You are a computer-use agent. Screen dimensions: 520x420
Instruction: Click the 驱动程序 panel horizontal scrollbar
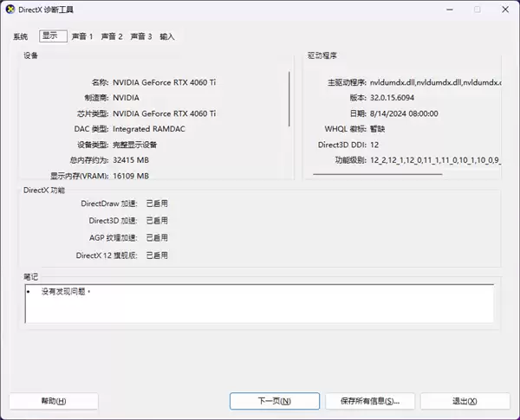pos(377,175)
